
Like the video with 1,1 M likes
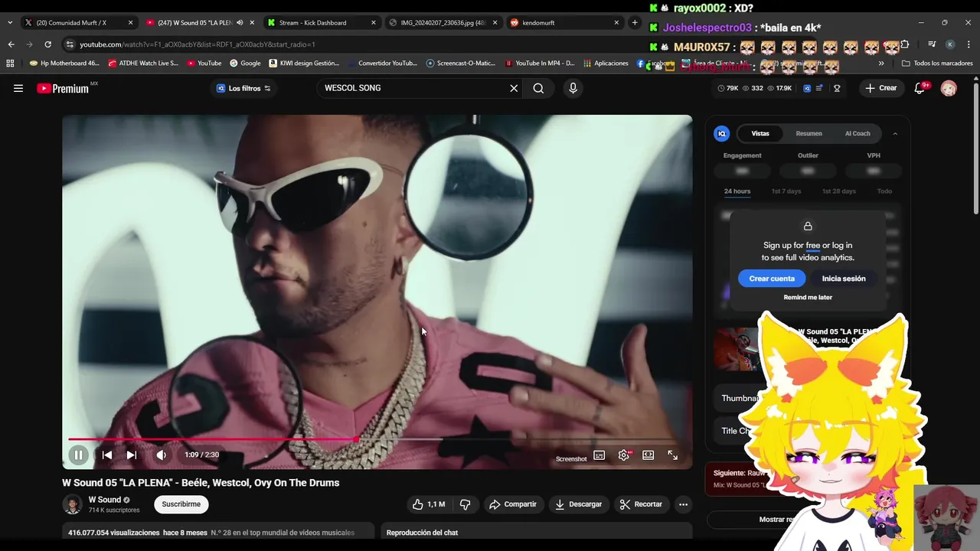(x=428, y=504)
